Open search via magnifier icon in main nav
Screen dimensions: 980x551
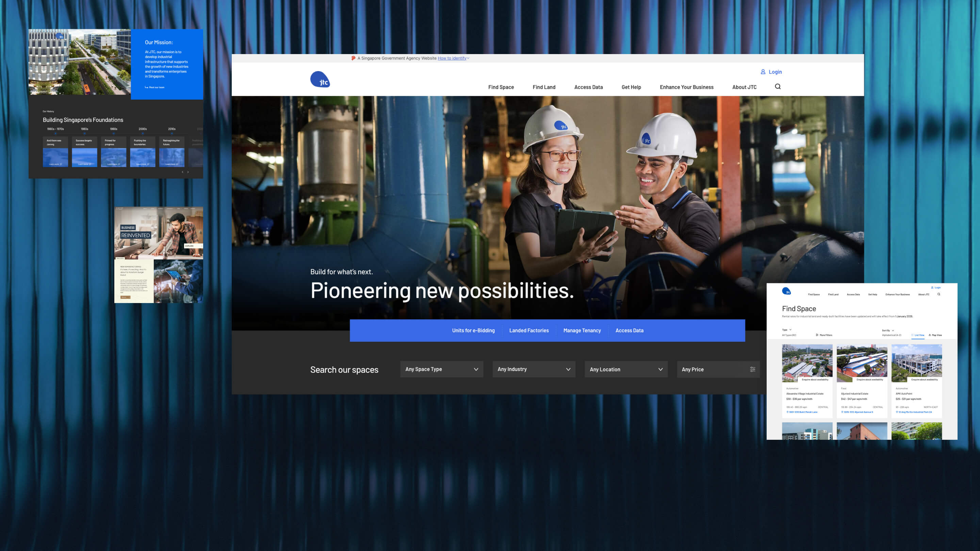click(x=778, y=87)
